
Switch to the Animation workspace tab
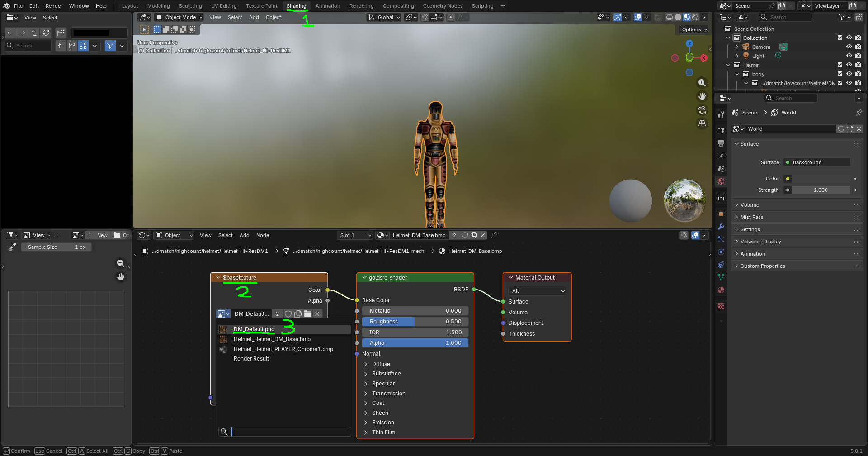click(327, 6)
